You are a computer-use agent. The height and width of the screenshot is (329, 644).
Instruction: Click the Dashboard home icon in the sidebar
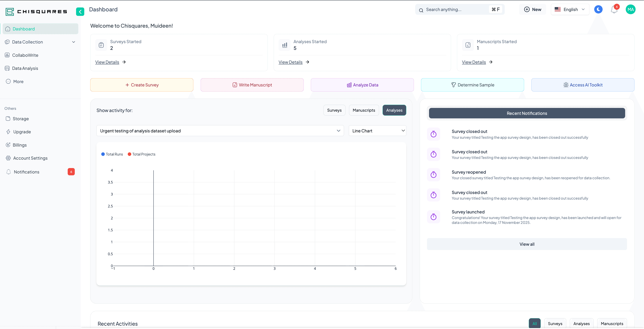[8, 29]
